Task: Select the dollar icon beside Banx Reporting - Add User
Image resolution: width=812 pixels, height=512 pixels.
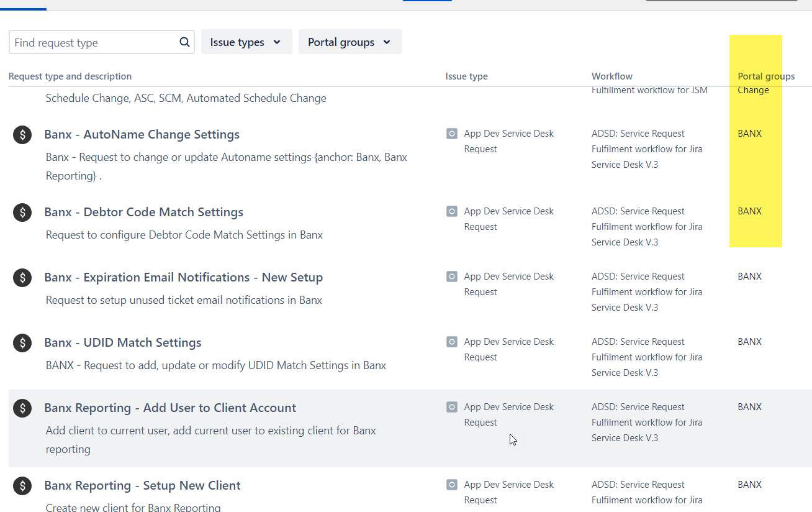Action: tap(22, 408)
